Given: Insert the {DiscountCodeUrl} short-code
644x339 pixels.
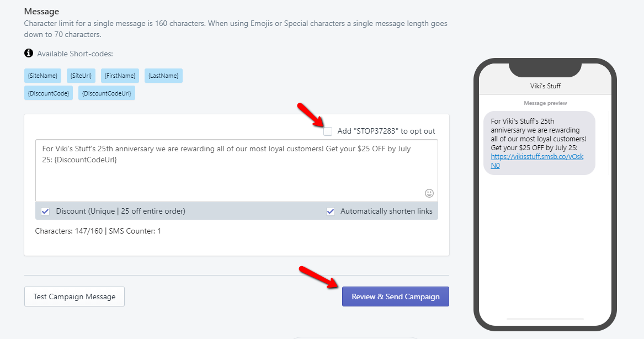Looking at the screenshot, I should (107, 93).
